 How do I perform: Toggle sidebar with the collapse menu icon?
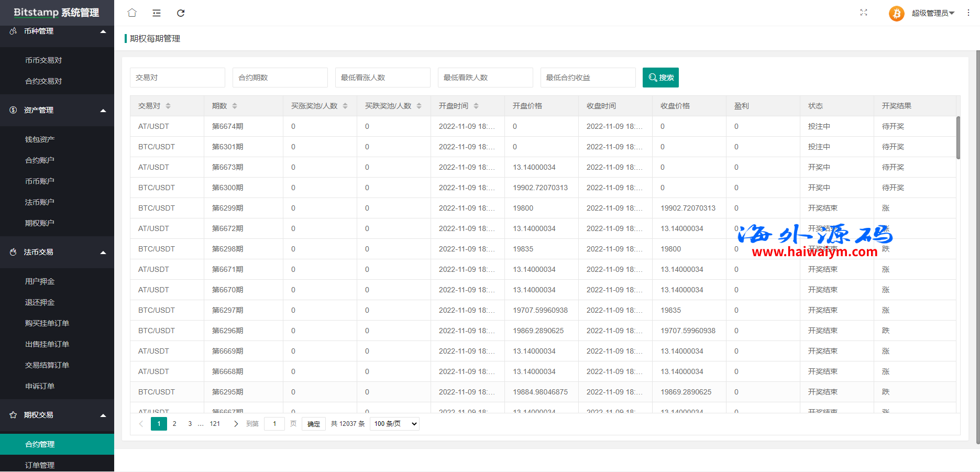coord(157,13)
